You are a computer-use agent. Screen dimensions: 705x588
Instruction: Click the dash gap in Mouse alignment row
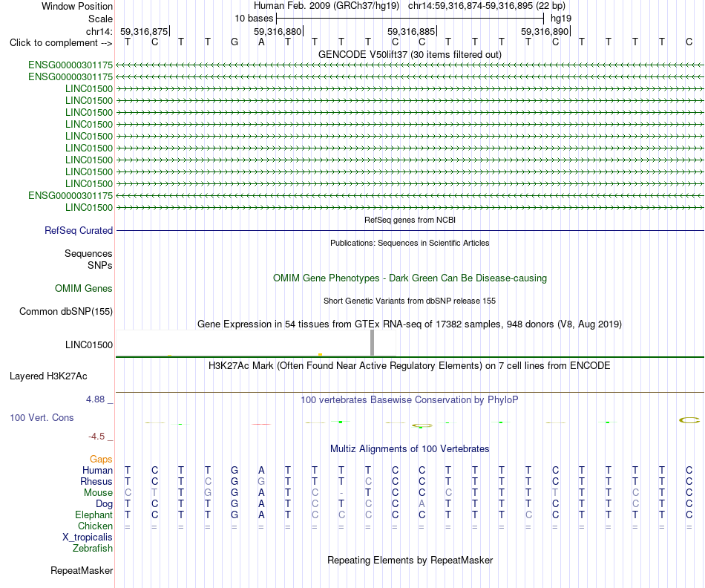tap(341, 493)
